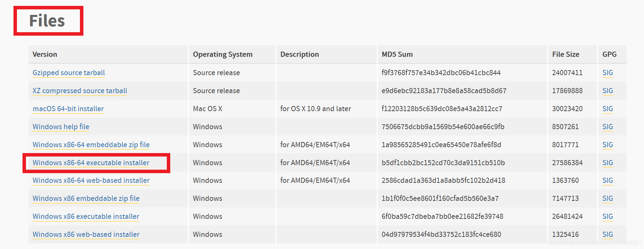Click SIG link for XZ compressed tarball

click(608, 91)
